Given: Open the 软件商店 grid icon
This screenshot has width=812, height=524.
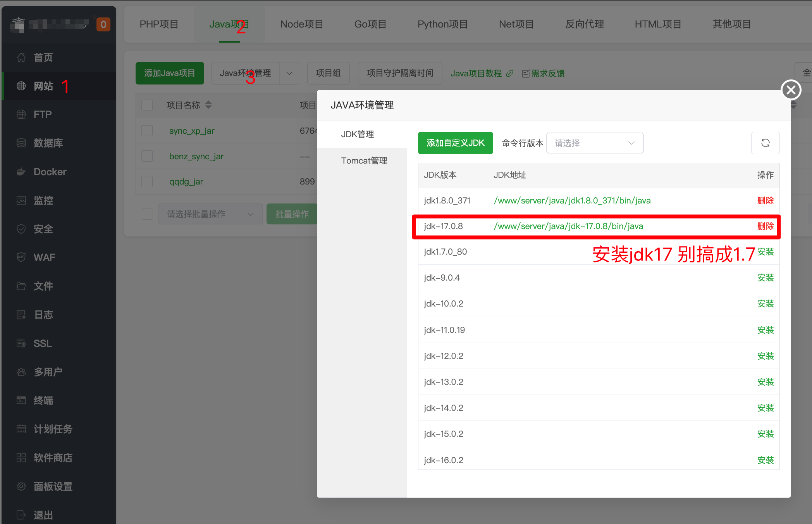Looking at the screenshot, I should pos(21,458).
